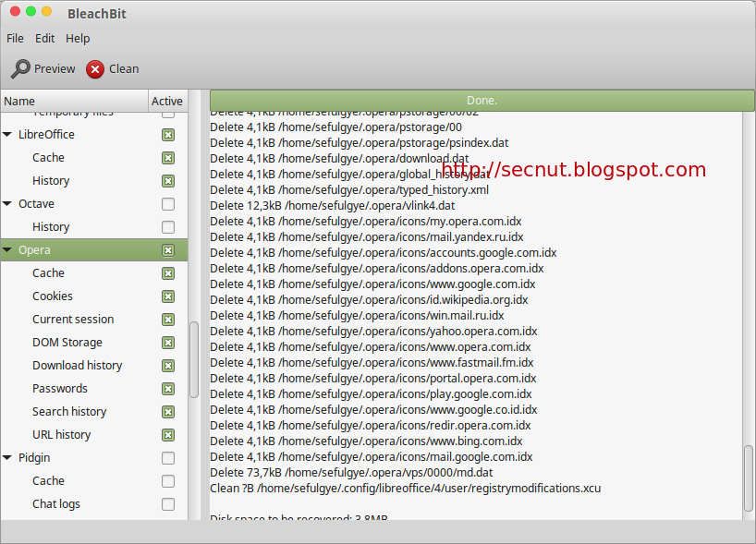The width and height of the screenshot is (756, 544).
Task: Click the mail.yandex.ru.idx log line
Action: (x=367, y=237)
